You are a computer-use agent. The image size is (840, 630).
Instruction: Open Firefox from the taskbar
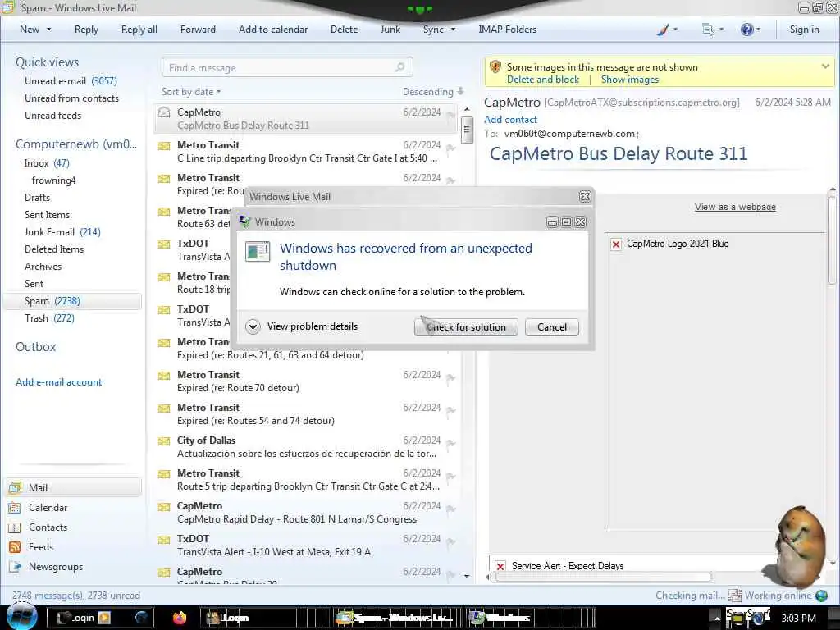pyautogui.click(x=180, y=618)
